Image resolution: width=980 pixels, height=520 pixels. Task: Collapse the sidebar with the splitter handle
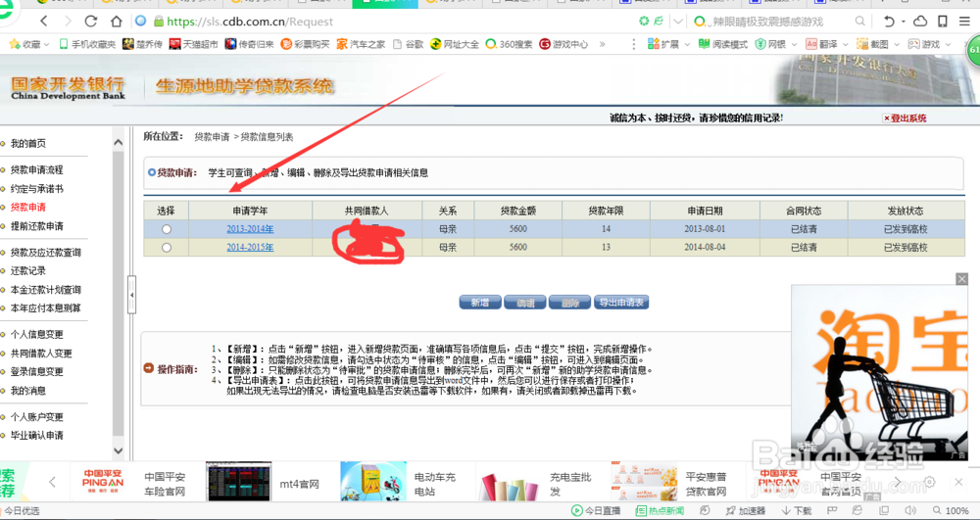(x=131, y=295)
